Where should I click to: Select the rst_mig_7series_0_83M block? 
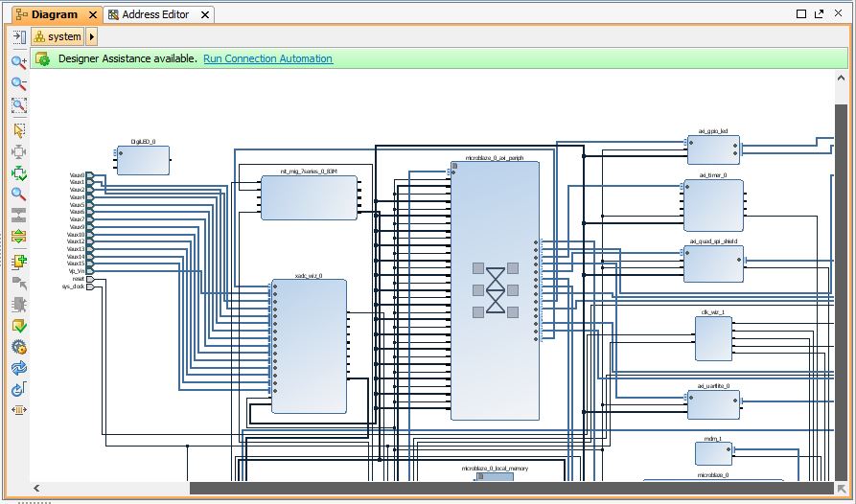click(309, 197)
